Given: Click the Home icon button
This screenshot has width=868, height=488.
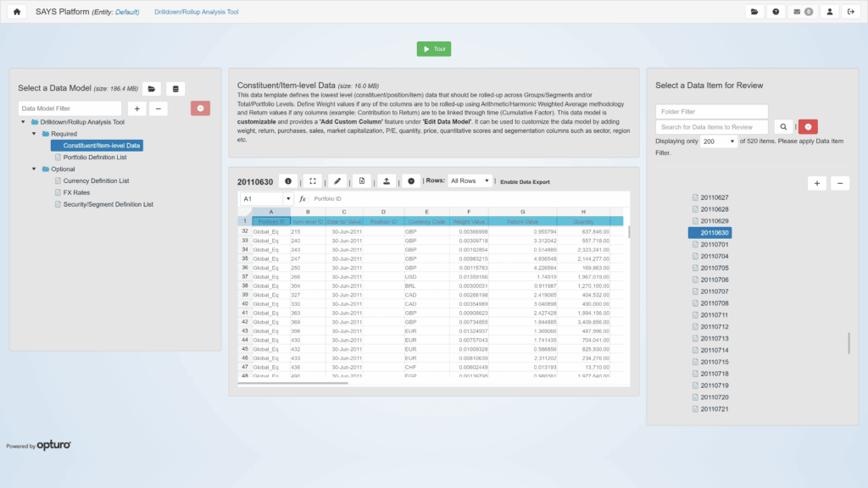Looking at the screenshot, I should (17, 12).
